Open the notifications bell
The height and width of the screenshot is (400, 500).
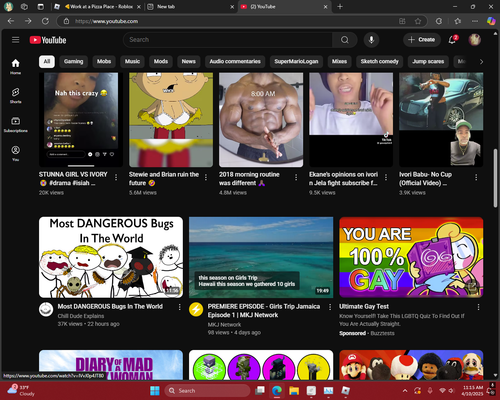coord(452,40)
